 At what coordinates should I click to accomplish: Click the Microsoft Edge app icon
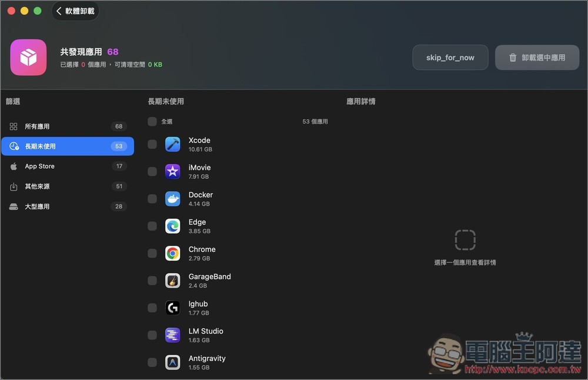point(172,226)
